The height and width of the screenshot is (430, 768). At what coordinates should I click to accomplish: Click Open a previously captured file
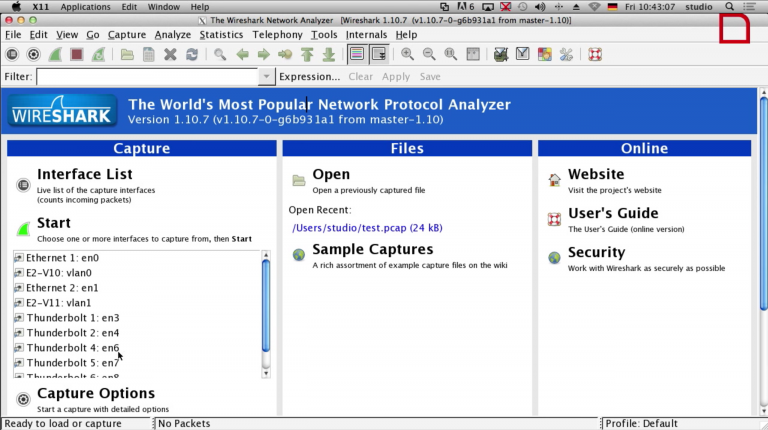(x=331, y=174)
